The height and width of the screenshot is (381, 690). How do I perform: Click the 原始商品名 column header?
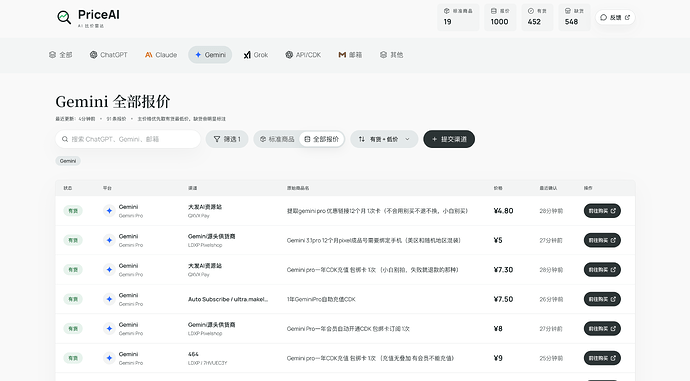298,188
